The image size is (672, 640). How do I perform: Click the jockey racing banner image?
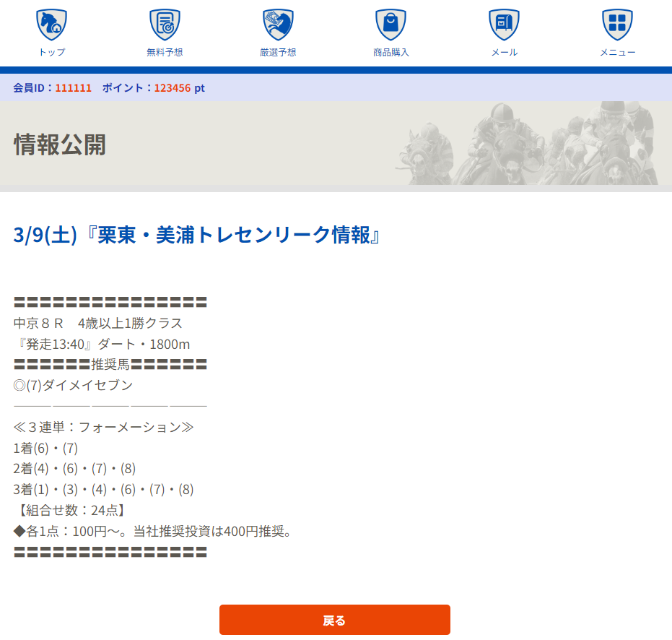click(527, 143)
